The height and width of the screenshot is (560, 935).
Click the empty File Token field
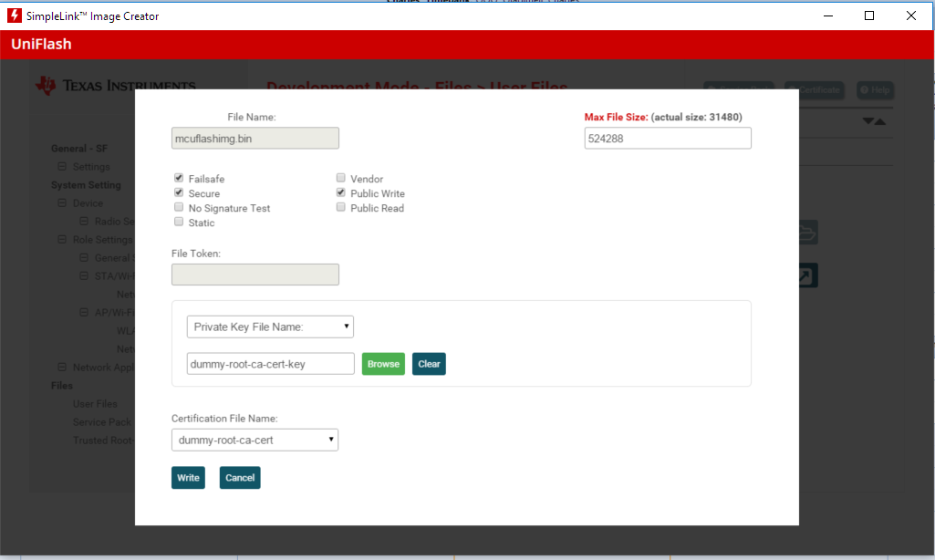pyautogui.click(x=255, y=275)
